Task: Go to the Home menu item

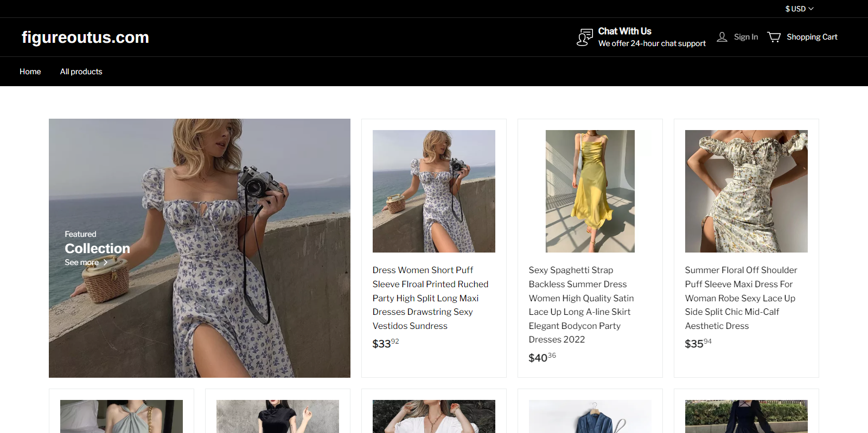Action: click(x=30, y=72)
